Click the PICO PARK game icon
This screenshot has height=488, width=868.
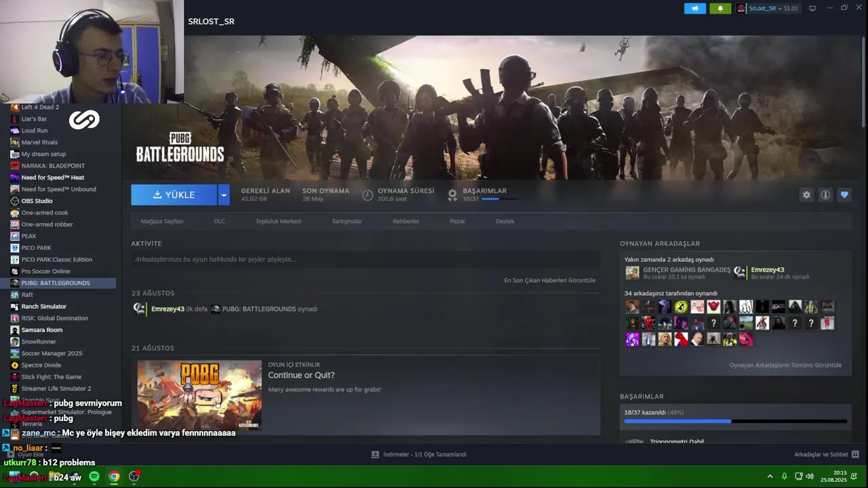15,248
